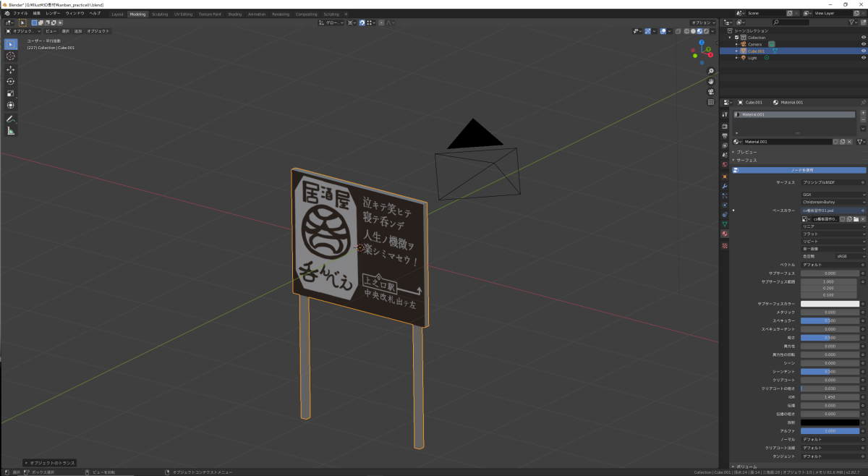
Task: Open the Window menu
Action: 75,13
